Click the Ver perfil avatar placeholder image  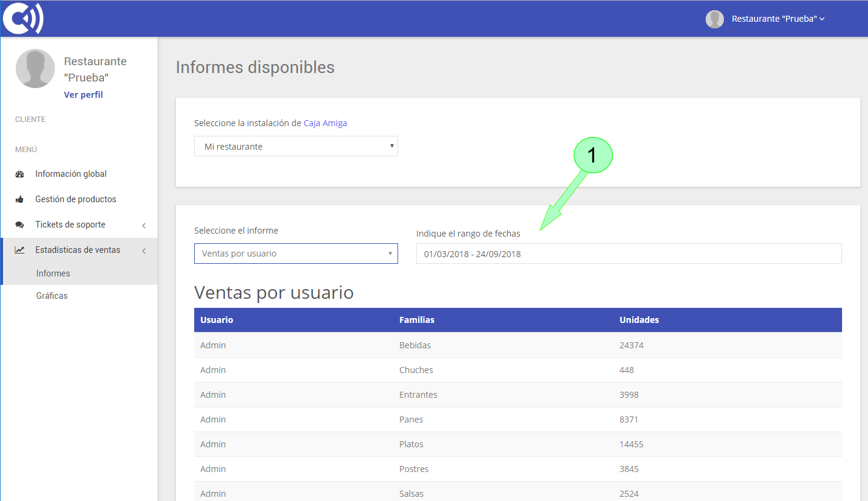[35, 68]
